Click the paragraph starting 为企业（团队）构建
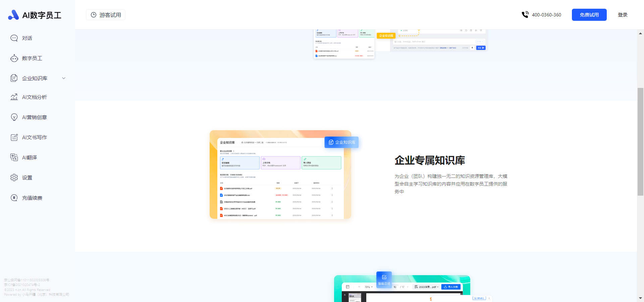Image resolution: width=644 pixels, height=302 pixels. pos(451,184)
